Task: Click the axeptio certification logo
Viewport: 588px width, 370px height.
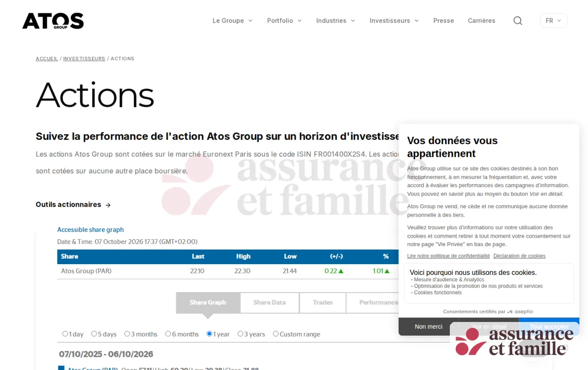Action: click(520, 312)
